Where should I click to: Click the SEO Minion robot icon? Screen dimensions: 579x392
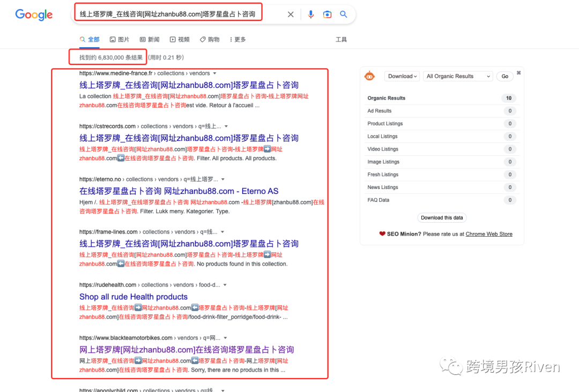coord(369,76)
